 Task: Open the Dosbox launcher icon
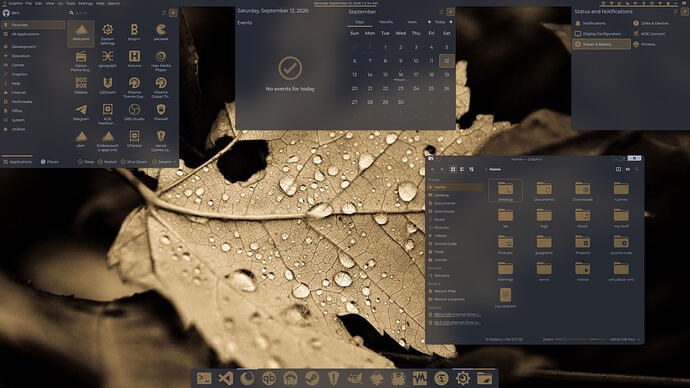[81, 86]
